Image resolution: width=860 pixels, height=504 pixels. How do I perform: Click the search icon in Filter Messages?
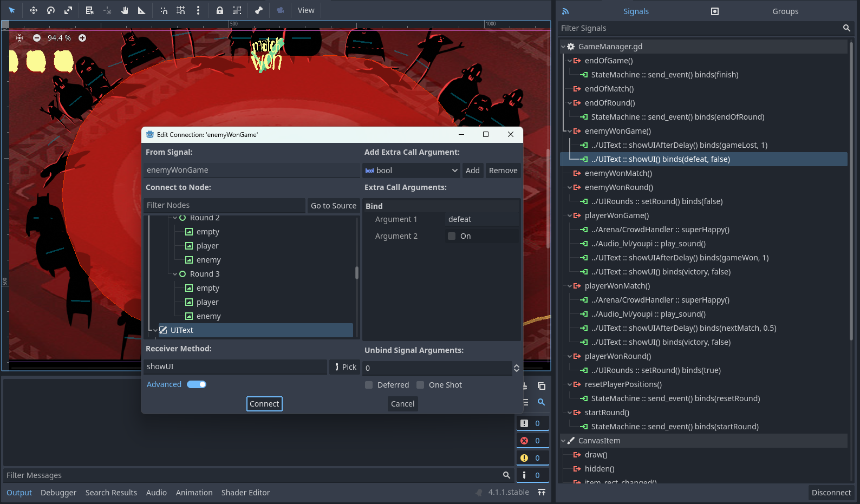(x=506, y=475)
